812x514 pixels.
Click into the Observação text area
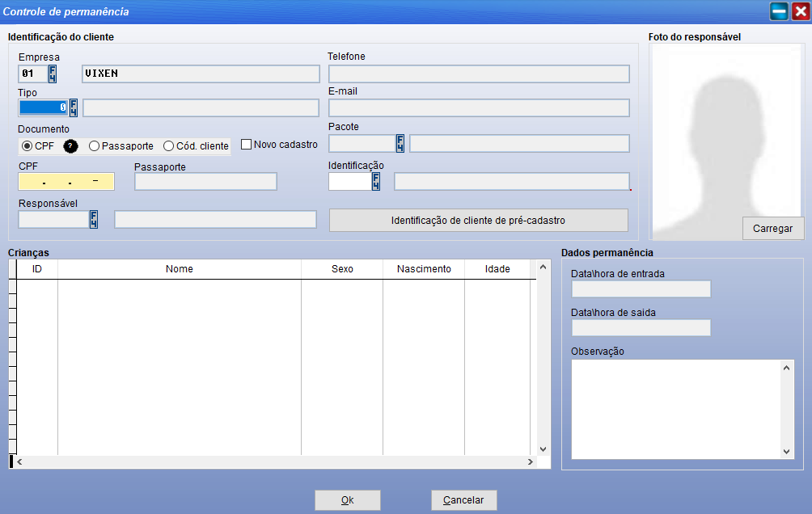675,408
